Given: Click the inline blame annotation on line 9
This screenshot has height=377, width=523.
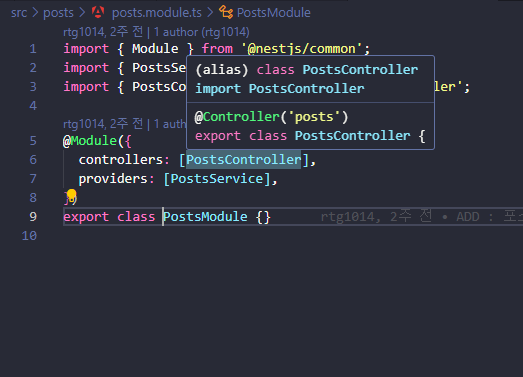Looking at the screenshot, I should (421, 217).
